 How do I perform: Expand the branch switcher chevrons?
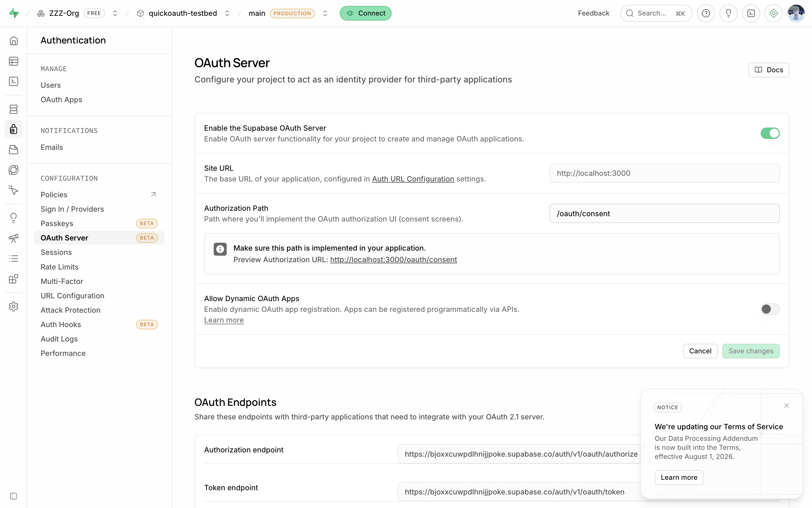325,13
